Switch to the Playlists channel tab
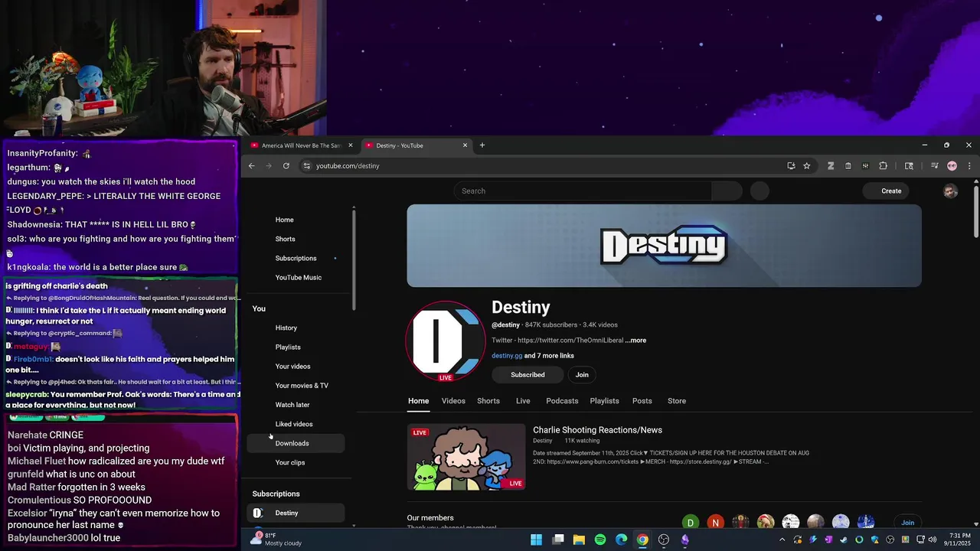The image size is (980, 551). pos(604,401)
